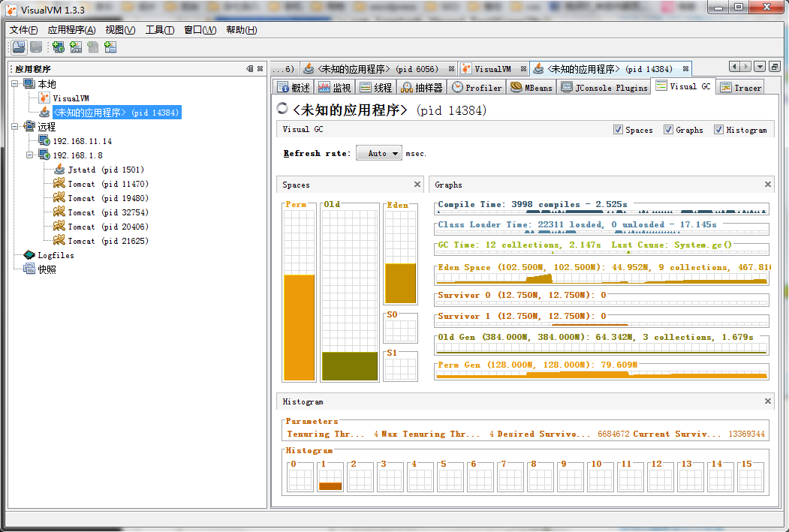Viewport: 789px width, 532px height.
Task: Click host icon for 192.168.11.14
Action: (44, 141)
